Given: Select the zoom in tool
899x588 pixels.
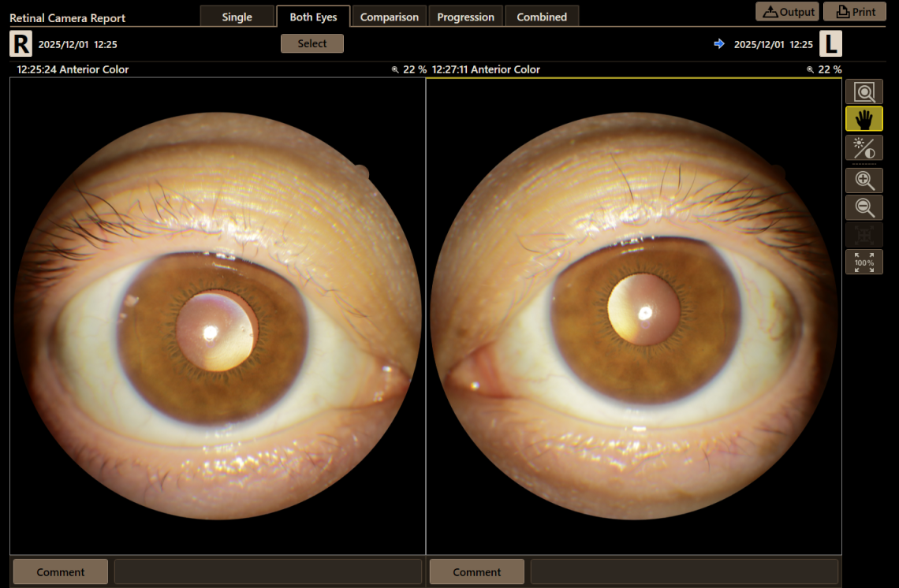Looking at the screenshot, I should pos(864,180).
